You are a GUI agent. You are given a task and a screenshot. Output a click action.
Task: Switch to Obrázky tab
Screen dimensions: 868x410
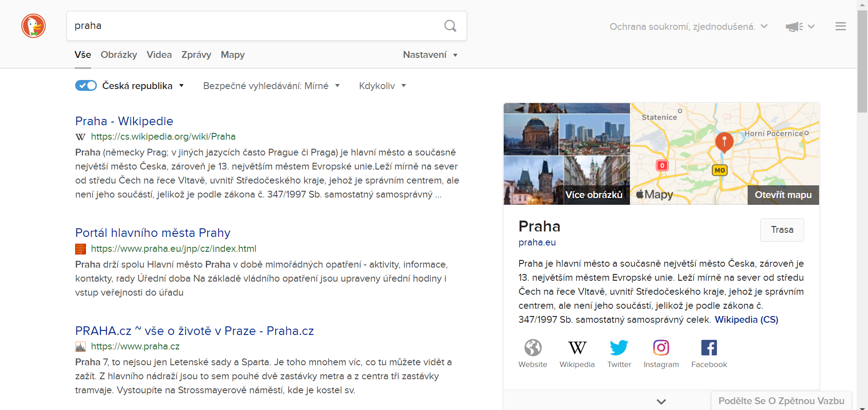[119, 55]
